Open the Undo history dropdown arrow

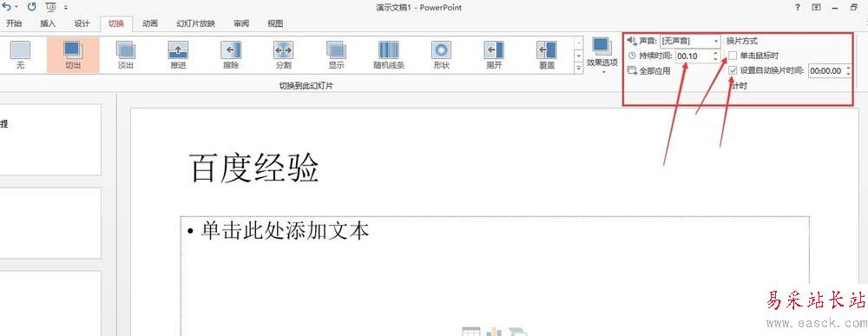point(16,7)
